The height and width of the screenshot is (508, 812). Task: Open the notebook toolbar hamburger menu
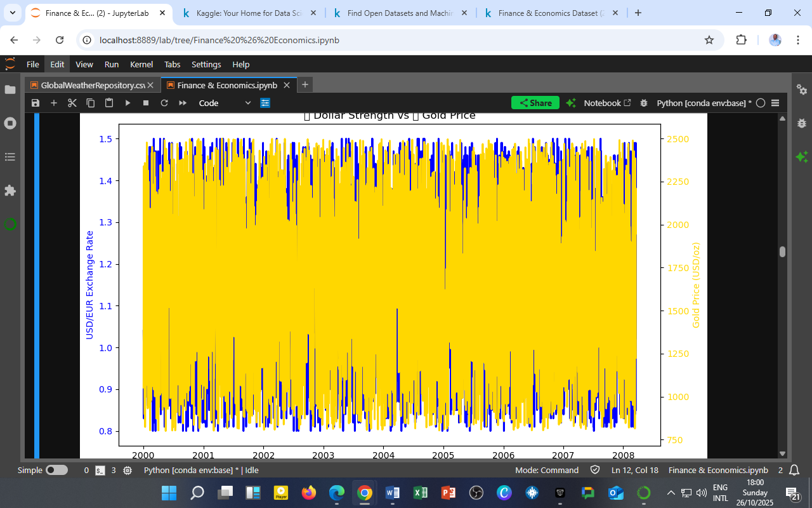(x=775, y=103)
